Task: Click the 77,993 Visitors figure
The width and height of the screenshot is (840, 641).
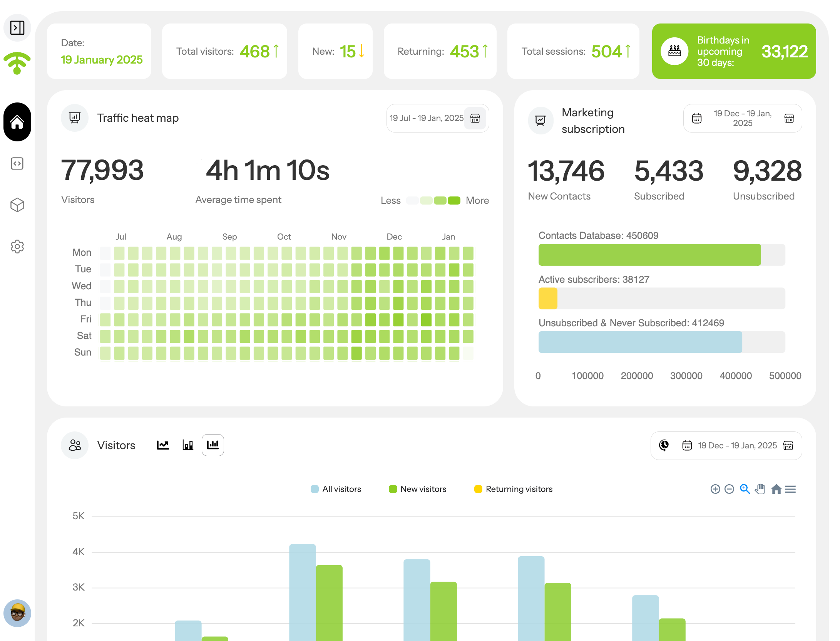Action: tap(102, 170)
